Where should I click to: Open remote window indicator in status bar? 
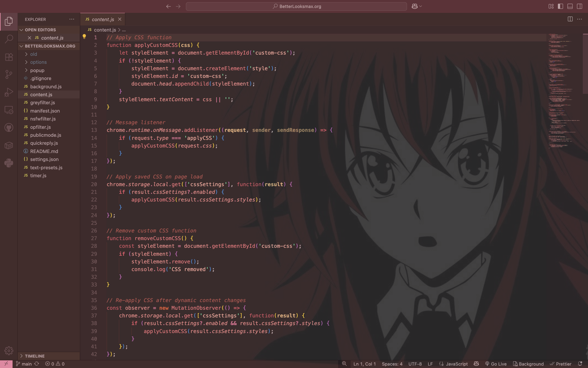[x=6, y=364]
